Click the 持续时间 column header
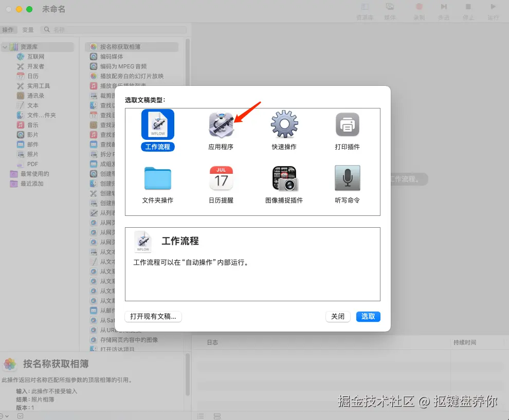This screenshot has height=420, width=509. coord(465,342)
